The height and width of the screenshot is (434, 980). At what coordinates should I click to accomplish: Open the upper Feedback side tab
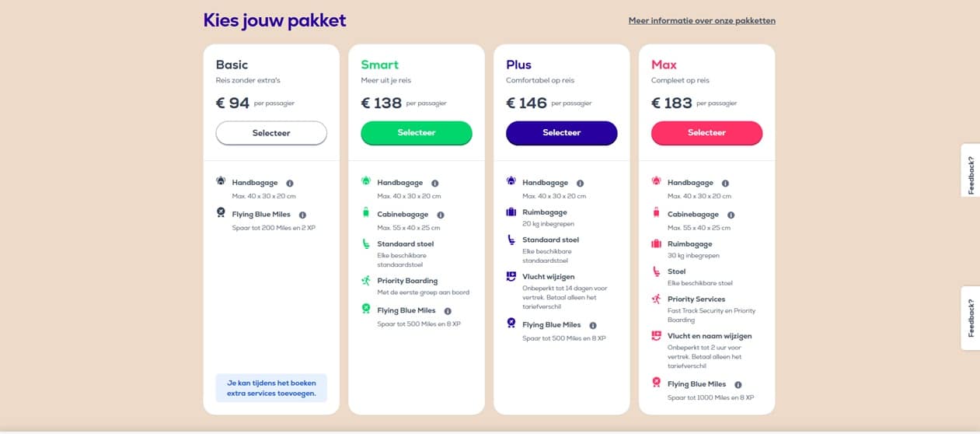[x=971, y=170]
